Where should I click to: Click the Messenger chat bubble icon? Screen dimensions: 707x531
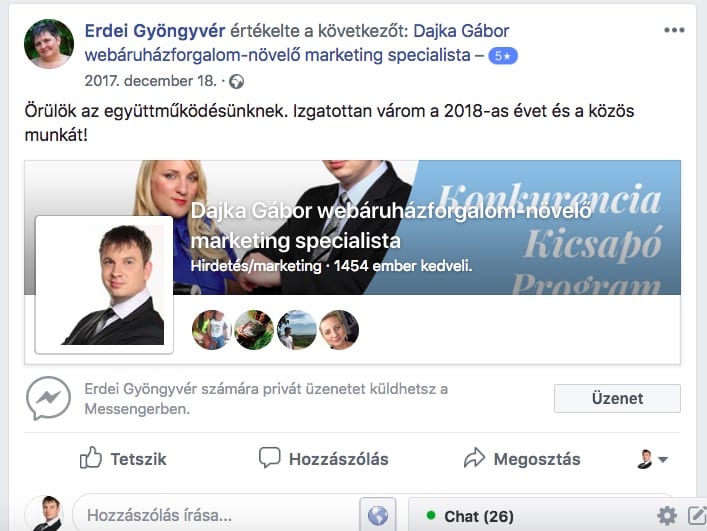click(48, 398)
